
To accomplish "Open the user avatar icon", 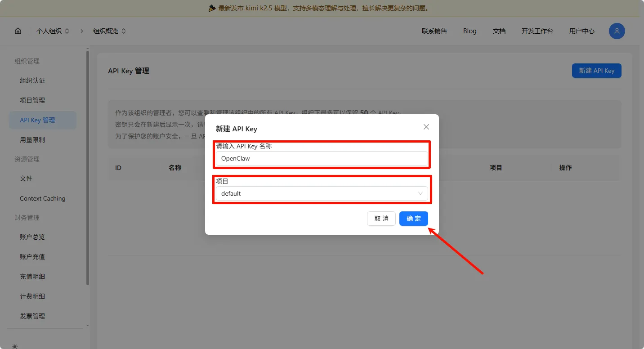I will 617,31.
